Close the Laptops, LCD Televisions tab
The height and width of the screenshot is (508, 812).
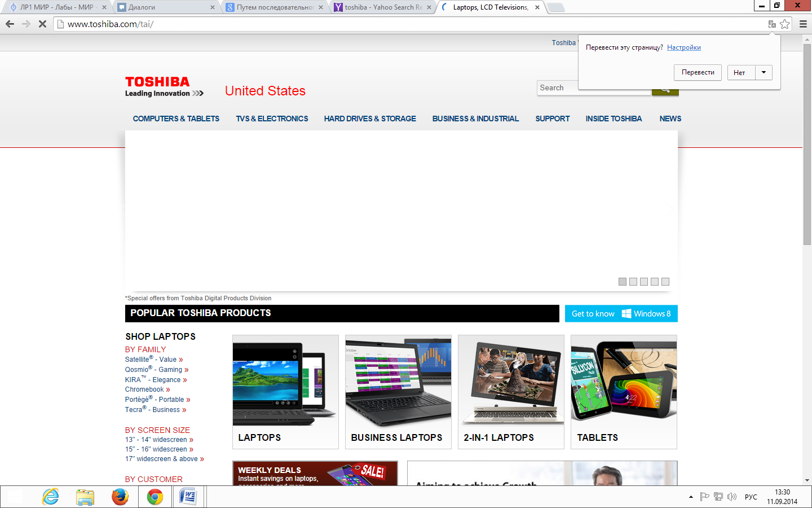(537, 7)
